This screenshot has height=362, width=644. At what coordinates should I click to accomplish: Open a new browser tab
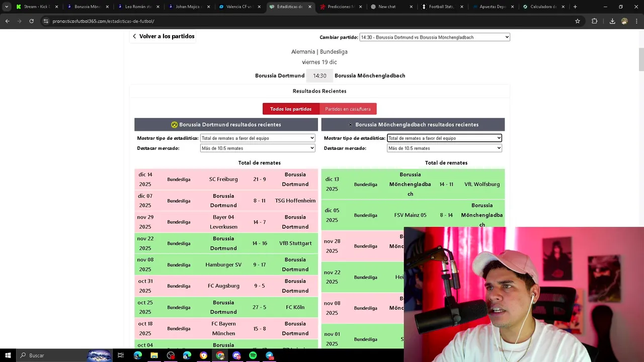coord(575,7)
